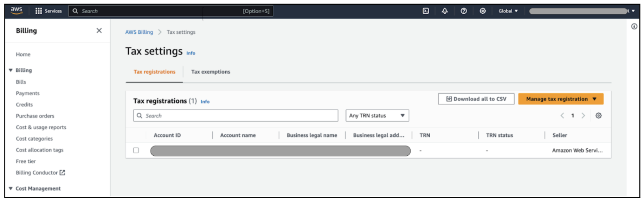
Task: Open Manage tax registration dropdown button
Action: [x=561, y=99]
